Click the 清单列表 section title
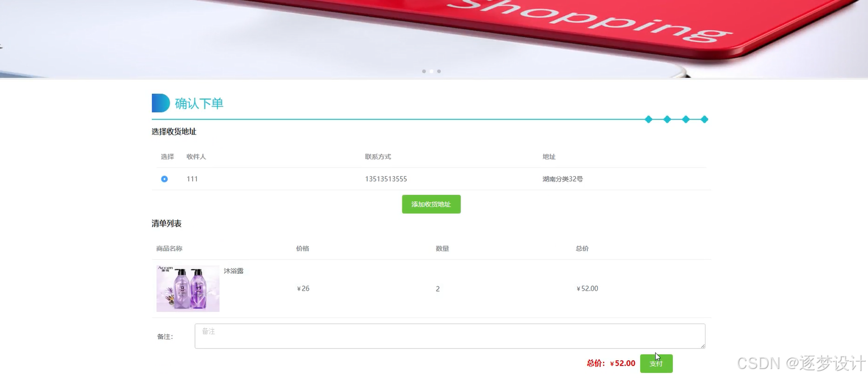 (x=166, y=224)
